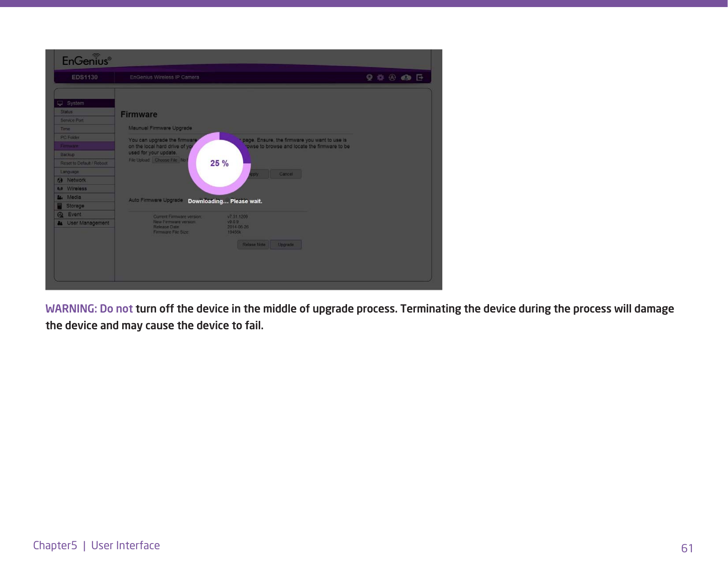The height and width of the screenshot is (562, 728).
Task: Click the Cancel button
Action: point(286,174)
